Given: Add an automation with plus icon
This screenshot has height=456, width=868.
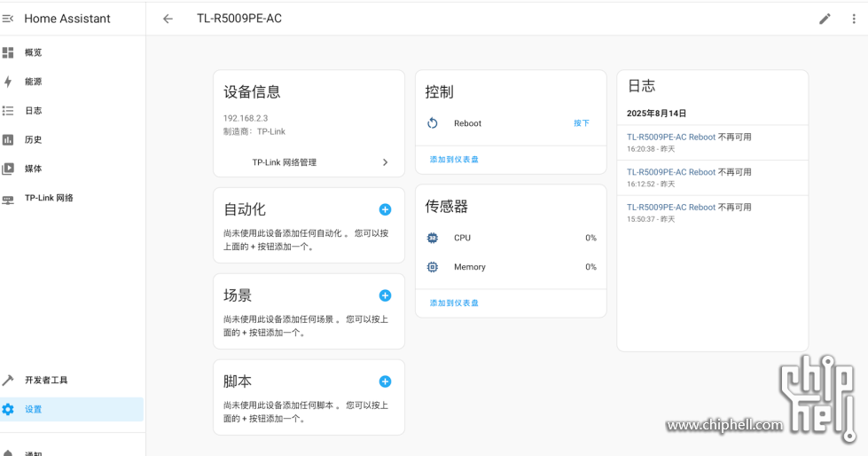Looking at the screenshot, I should [x=386, y=209].
